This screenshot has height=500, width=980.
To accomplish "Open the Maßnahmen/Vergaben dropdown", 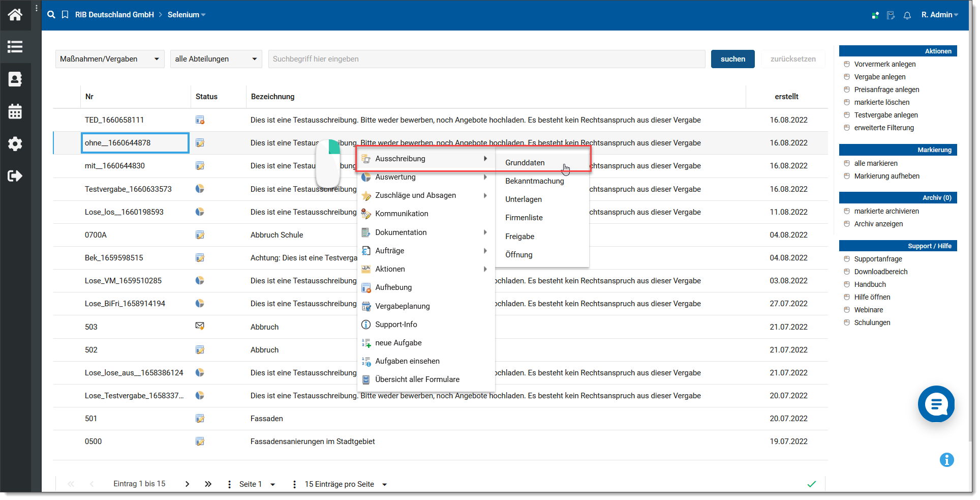I will click(109, 59).
